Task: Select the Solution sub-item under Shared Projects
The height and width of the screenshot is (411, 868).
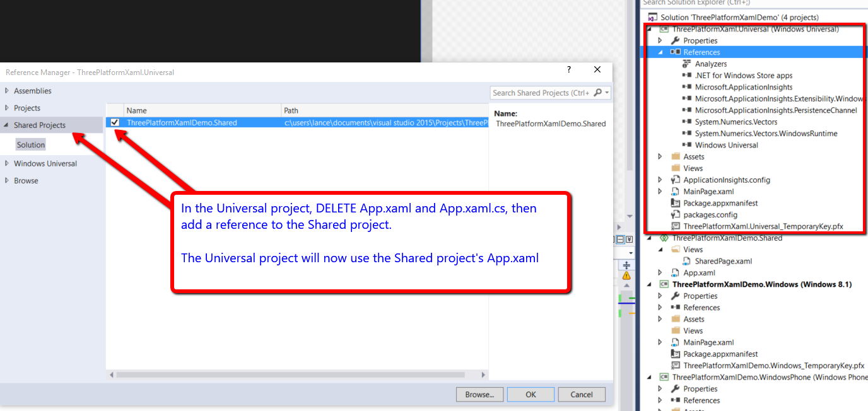Action: click(x=31, y=145)
